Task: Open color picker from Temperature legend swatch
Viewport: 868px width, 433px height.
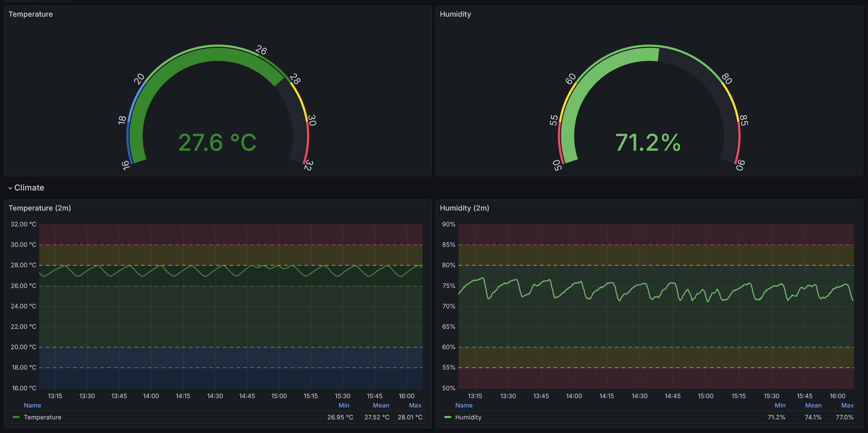Action: point(16,417)
